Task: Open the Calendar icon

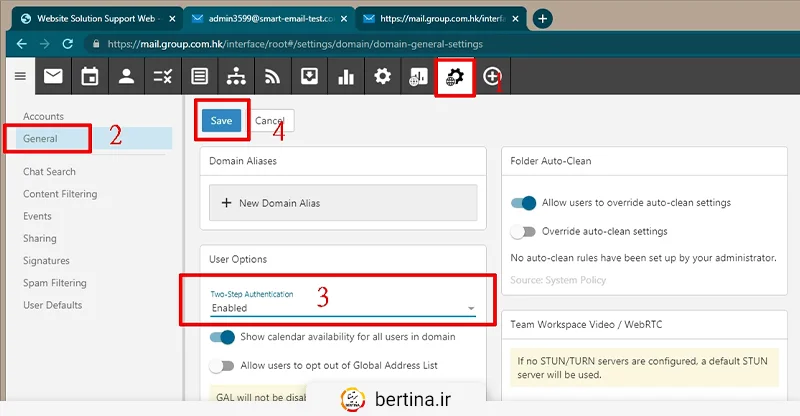Action: pyautogui.click(x=90, y=76)
